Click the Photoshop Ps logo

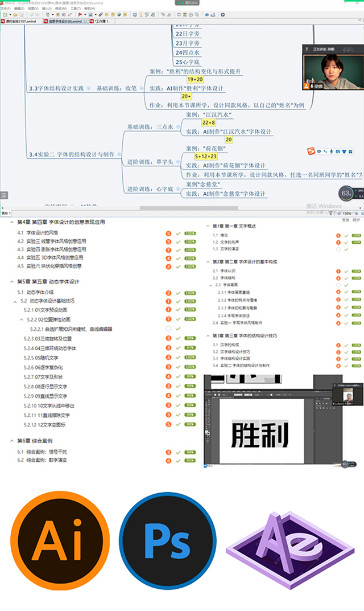coord(168,540)
